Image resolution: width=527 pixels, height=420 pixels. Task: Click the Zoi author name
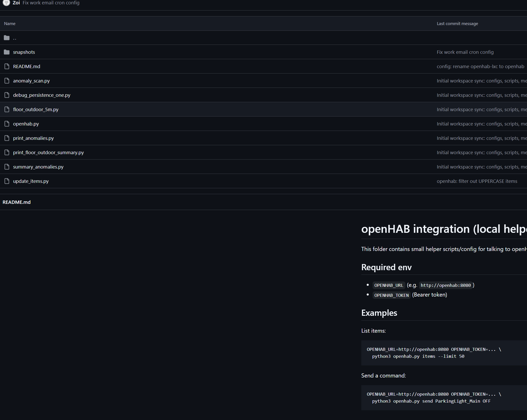[x=16, y=3]
